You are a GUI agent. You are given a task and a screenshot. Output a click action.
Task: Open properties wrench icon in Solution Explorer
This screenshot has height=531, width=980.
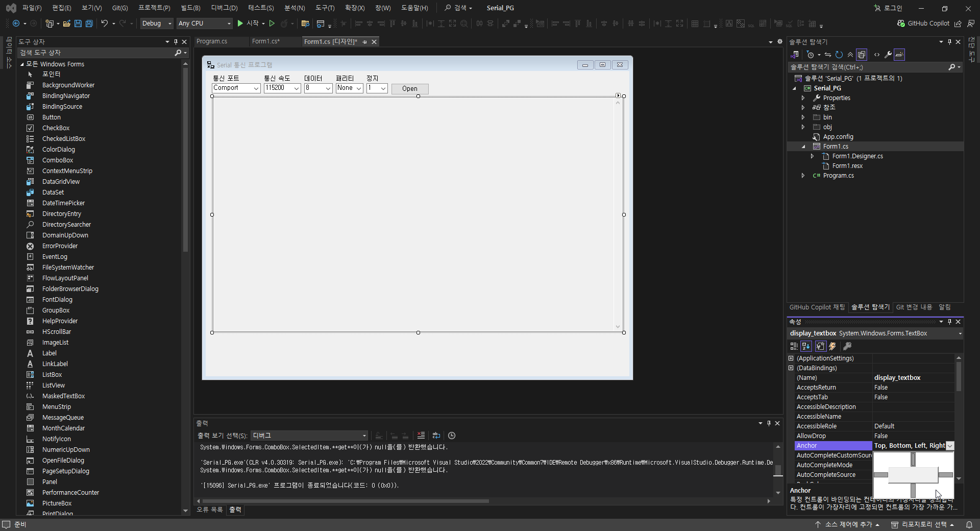click(x=888, y=55)
